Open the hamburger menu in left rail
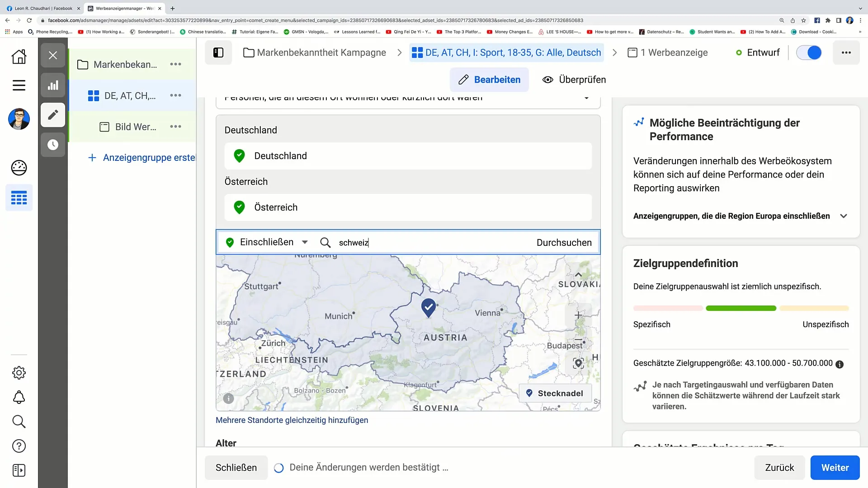 coord(19,85)
